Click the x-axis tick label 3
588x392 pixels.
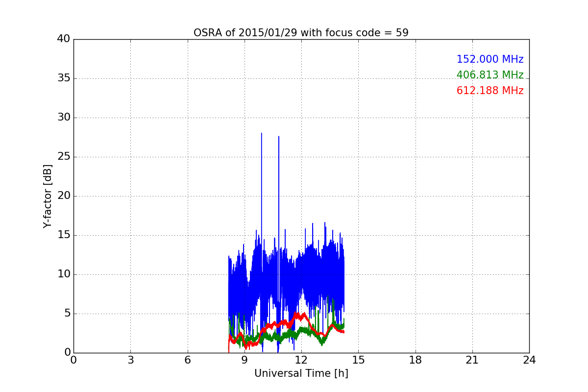click(x=130, y=360)
